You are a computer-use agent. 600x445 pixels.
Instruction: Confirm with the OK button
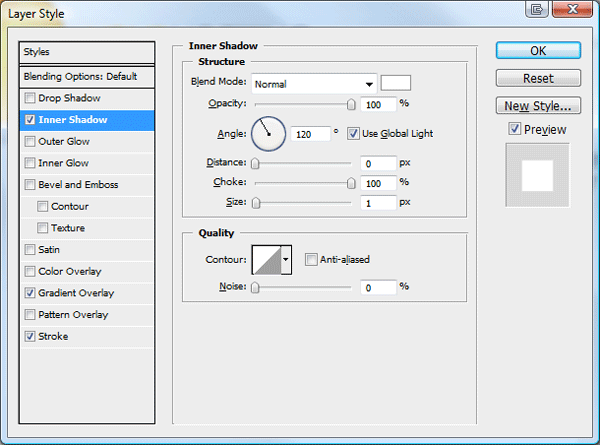[x=538, y=51]
